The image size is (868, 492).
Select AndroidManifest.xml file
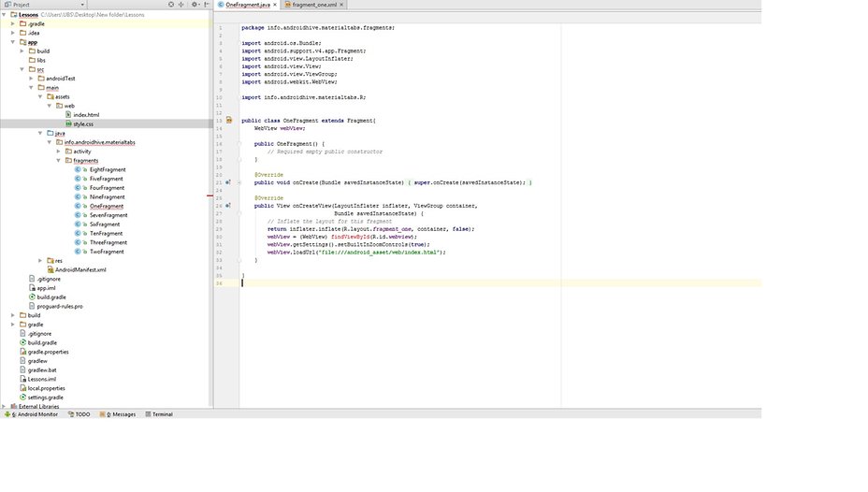[x=80, y=270]
